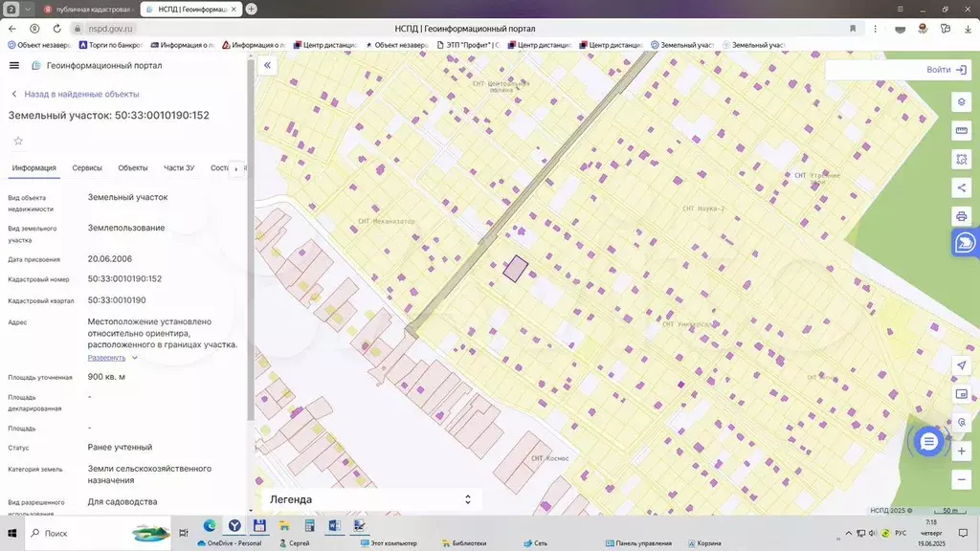
Task: Open browser downloads arrow
Action: coord(968,29)
